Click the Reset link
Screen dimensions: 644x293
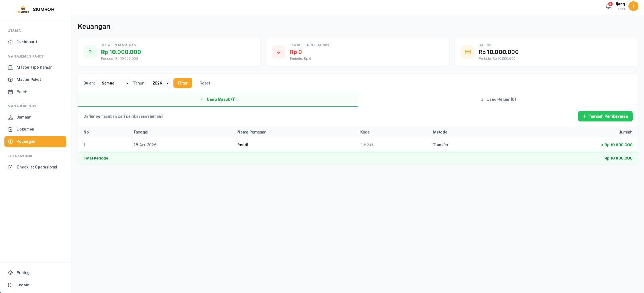(205, 83)
